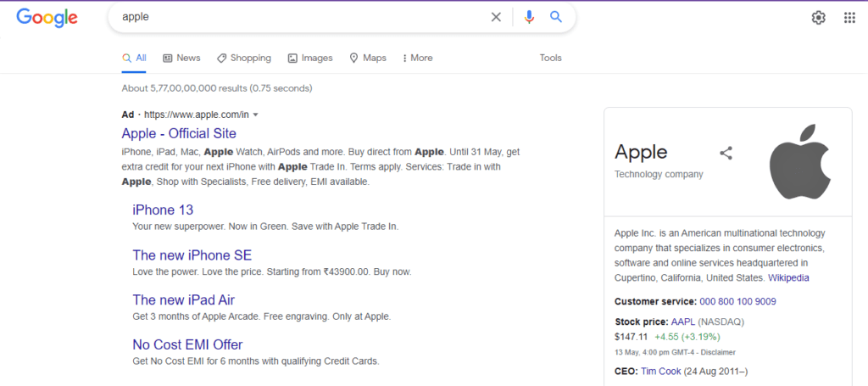Clear the search box with the X icon
This screenshot has height=386, width=868.
[x=496, y=17]
